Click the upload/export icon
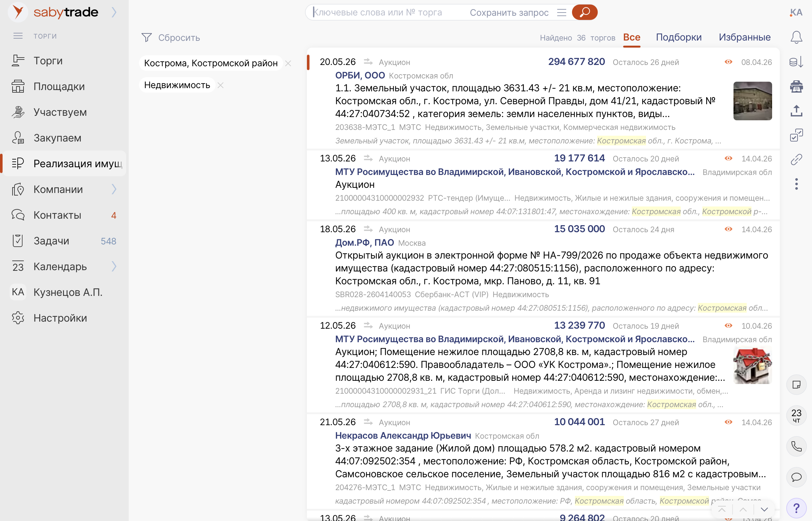 pyautogui.click(x=797, y=111)
